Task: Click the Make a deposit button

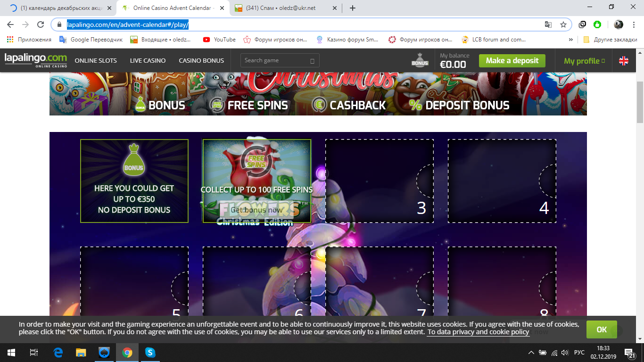Action: [512, 60]
